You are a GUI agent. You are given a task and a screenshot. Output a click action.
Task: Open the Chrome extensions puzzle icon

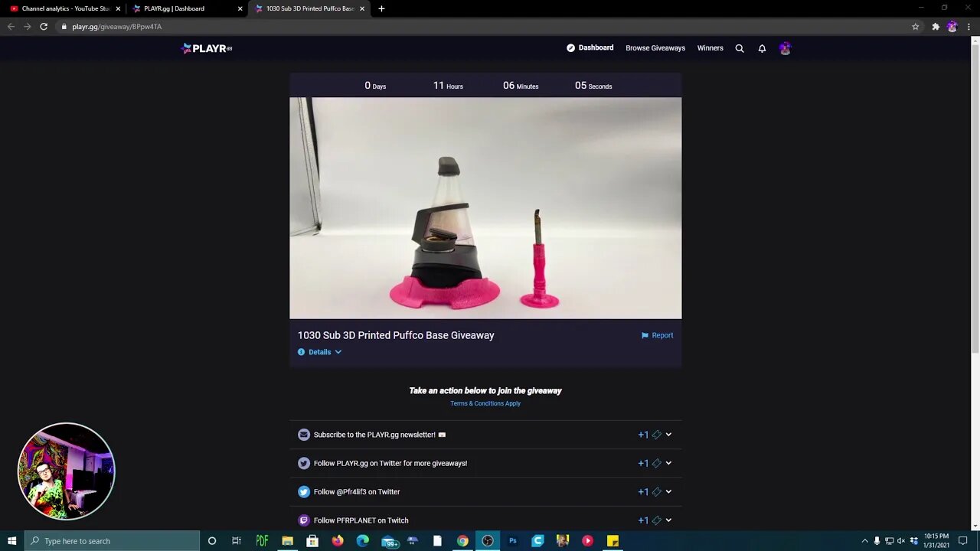pyautogui.click(x=936, y=26)
